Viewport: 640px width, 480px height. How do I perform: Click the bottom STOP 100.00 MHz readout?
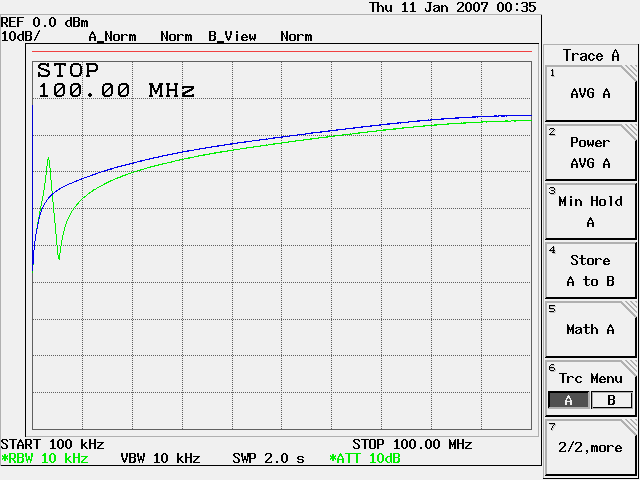point(412,444)
